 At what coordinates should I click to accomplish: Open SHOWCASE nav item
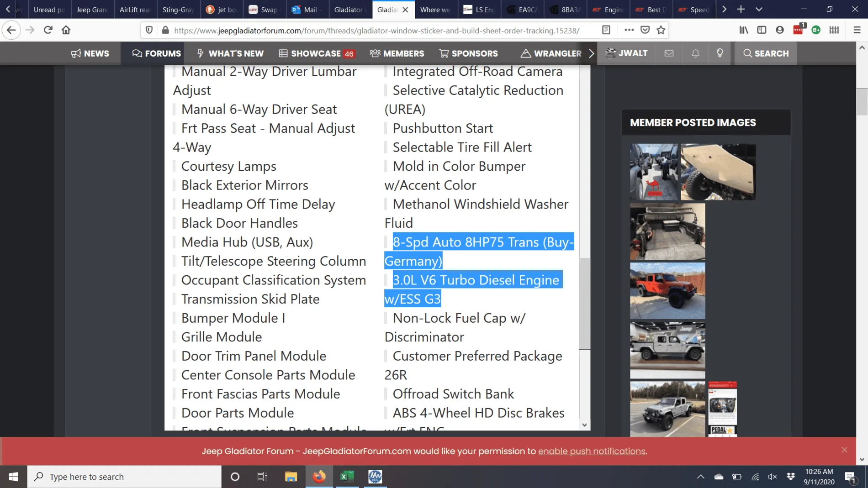[x=317, y=53]
